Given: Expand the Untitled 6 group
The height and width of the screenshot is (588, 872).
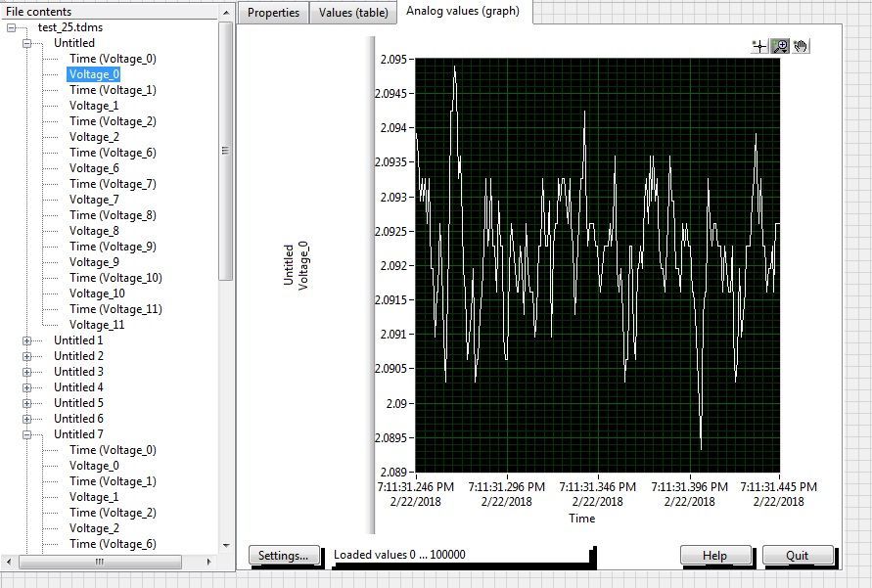Looking at the screenshot, I should pos(26,419).
